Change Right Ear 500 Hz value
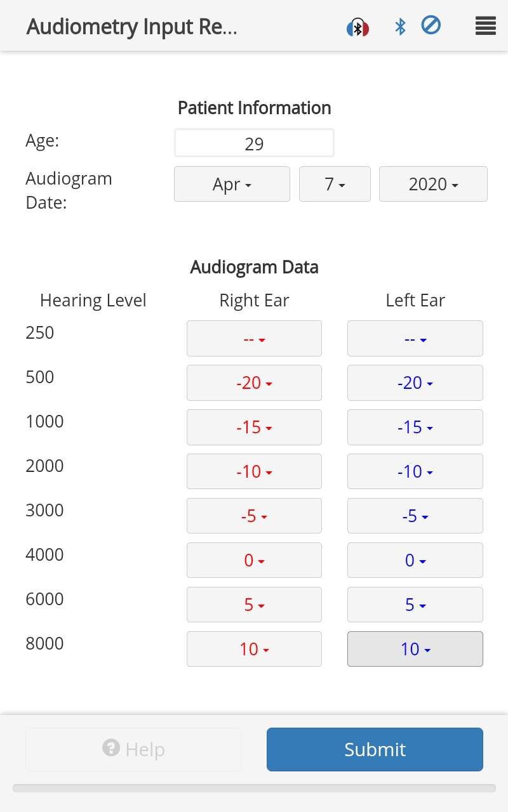Screen dimensions: 508x812 point(254,383)
